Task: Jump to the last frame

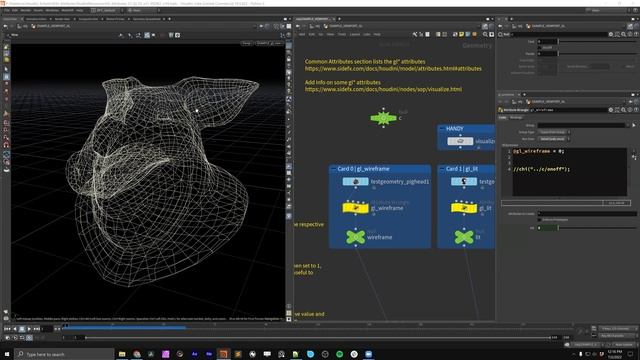Action: pos(37,329)
